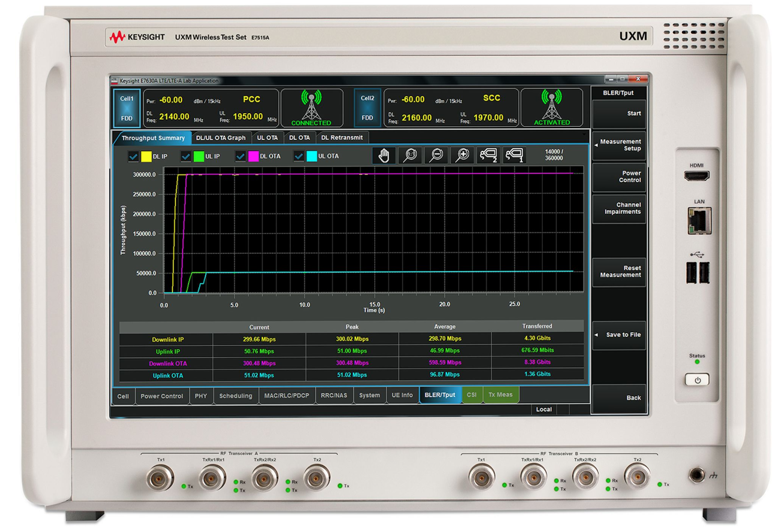Expand the Measurement Setup submenu
The width and height of the screenshot is (778, 531).
coord(620,145)
